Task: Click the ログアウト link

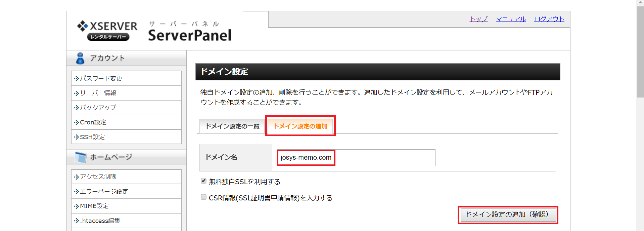Action: (549, 19)
